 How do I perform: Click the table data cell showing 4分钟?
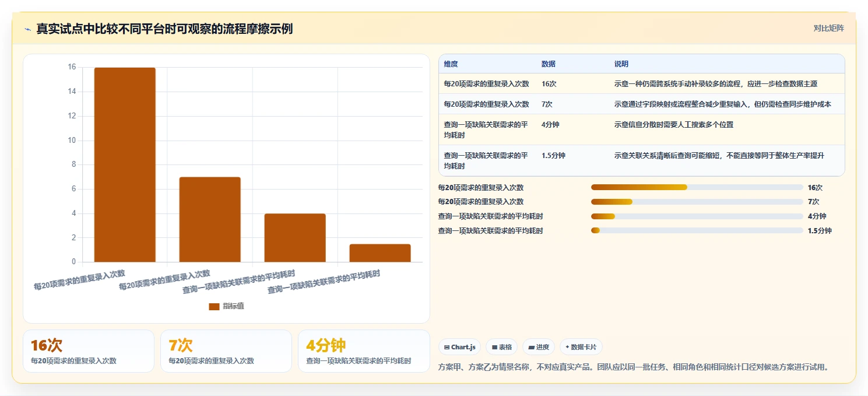(x=550, y=124)
